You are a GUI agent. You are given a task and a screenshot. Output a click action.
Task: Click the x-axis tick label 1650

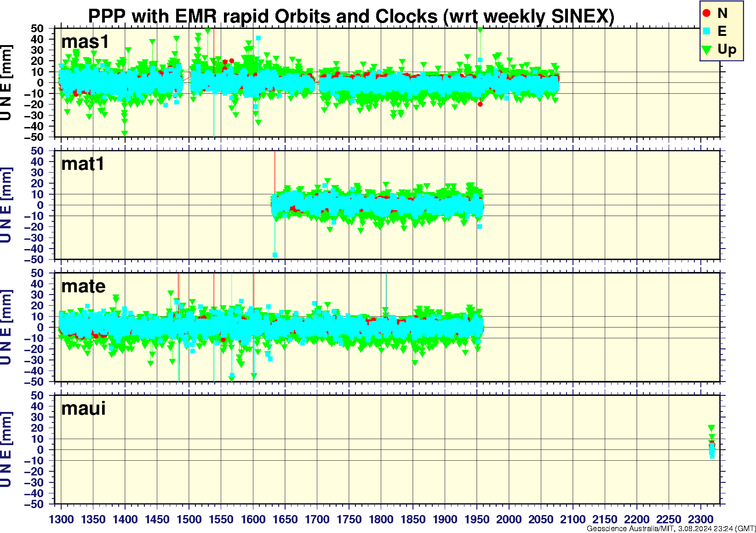point(285,519)
